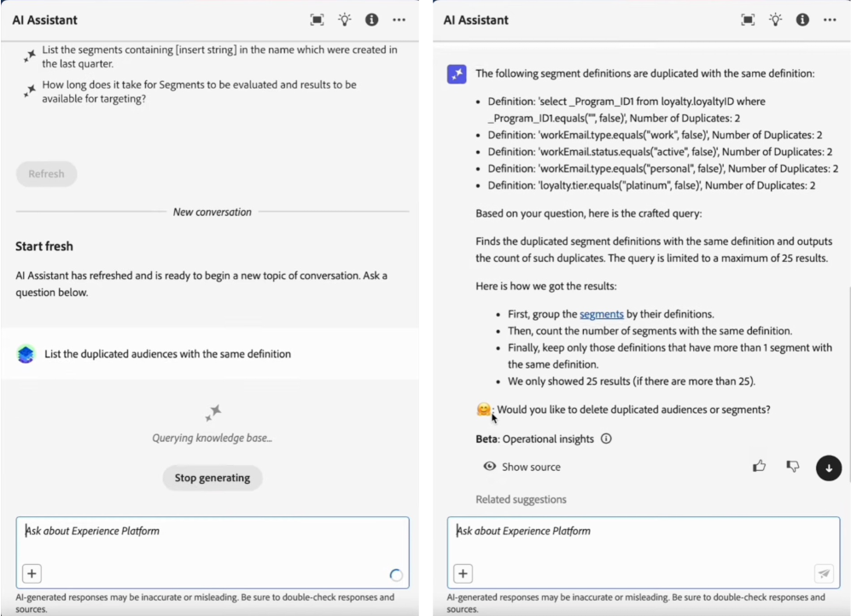Enter full-screen view in the left AI Assistant panel
The height and width of the screenshot is (616, 851).
pyautogui.click(x=318, y=20)
